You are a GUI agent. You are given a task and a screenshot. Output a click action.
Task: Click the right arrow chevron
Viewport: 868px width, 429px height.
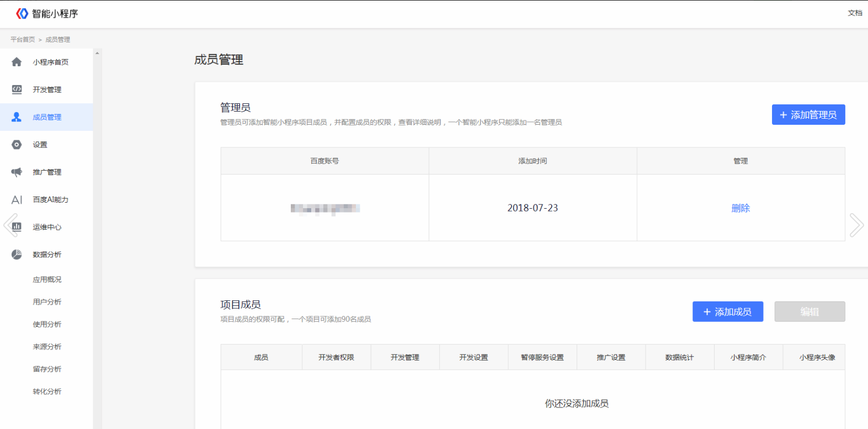[x=856, y=225]
